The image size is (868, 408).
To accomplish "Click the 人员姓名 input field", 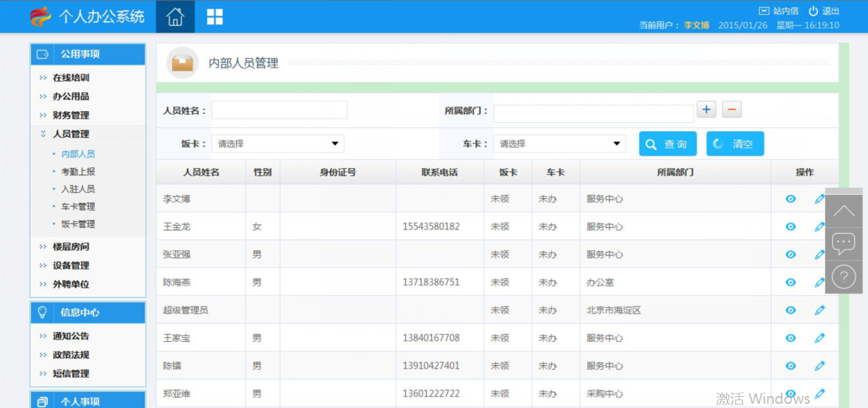I will 279,110.
